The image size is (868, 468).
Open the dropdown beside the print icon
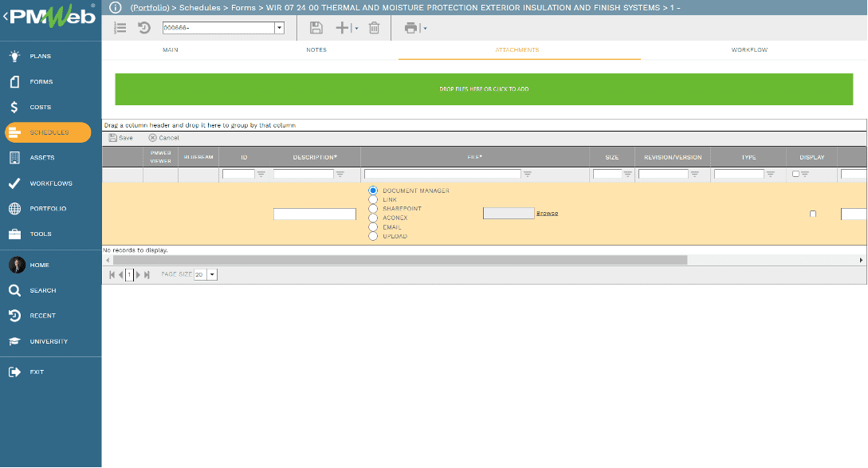tap(423, 27)
